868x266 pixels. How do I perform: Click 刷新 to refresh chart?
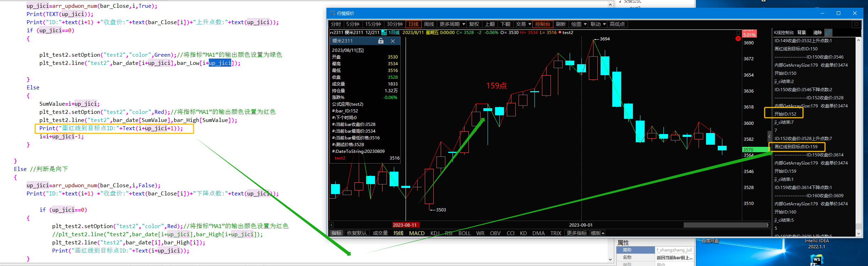(561, 24)
